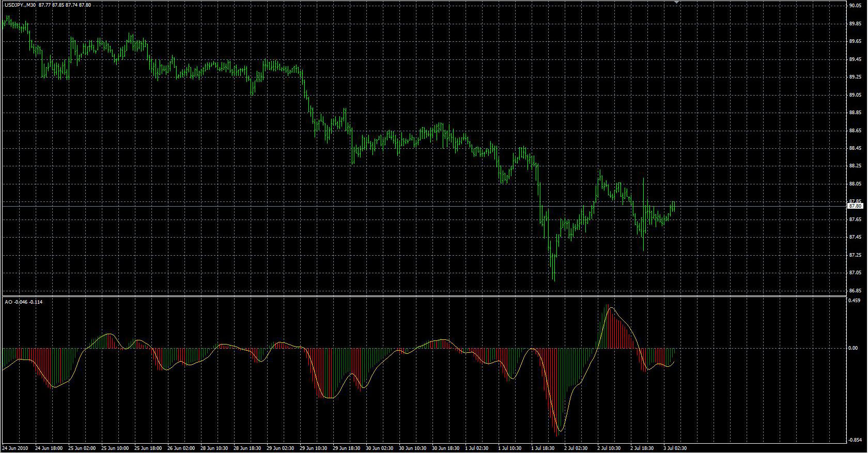Click the 30 Jun 10:30 time label
The width and height of the screenshot is (868, 453).
pos(412,448)
